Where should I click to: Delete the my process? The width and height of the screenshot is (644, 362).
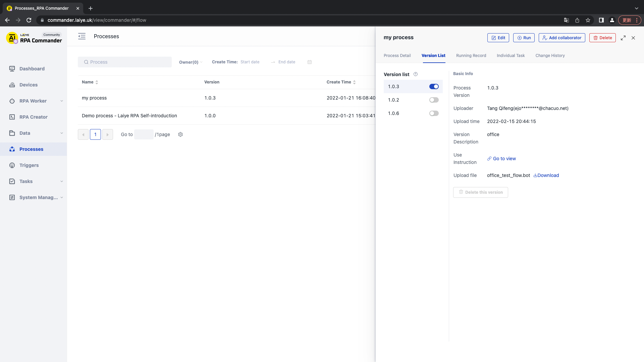coord(602,38)
